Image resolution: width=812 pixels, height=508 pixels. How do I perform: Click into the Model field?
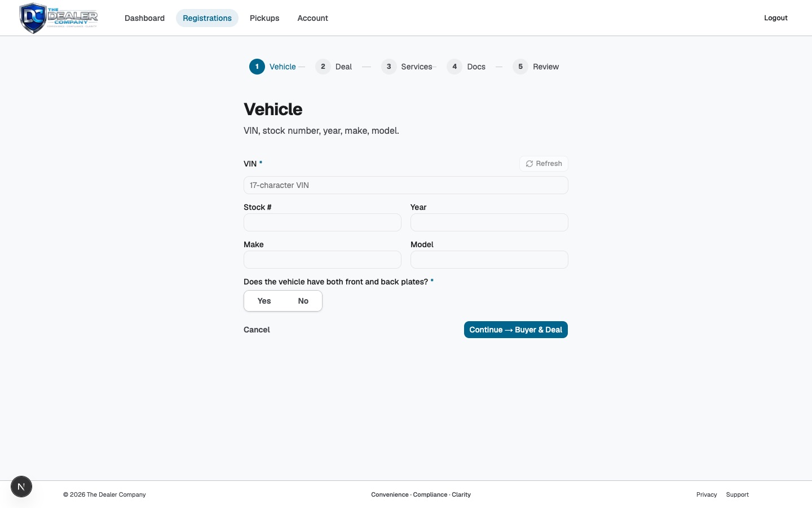489,260
